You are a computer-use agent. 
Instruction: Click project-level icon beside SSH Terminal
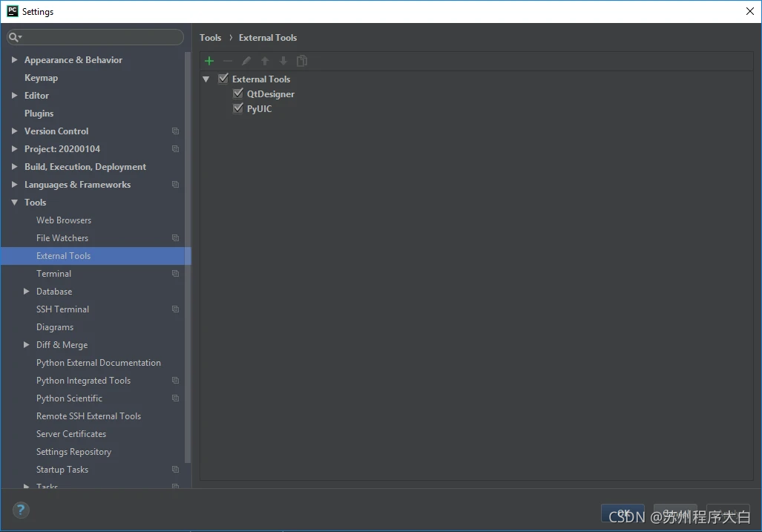[x=175, y=309]
